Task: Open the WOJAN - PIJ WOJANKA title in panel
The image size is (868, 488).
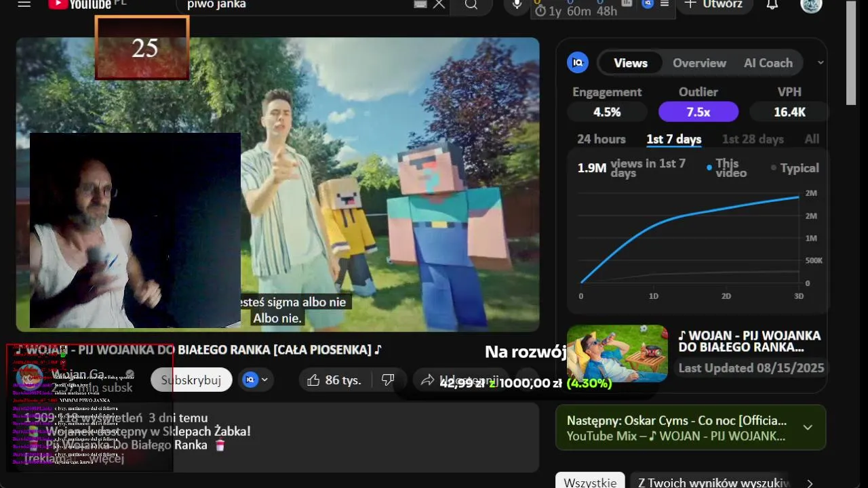Action: tap(749, 342)
